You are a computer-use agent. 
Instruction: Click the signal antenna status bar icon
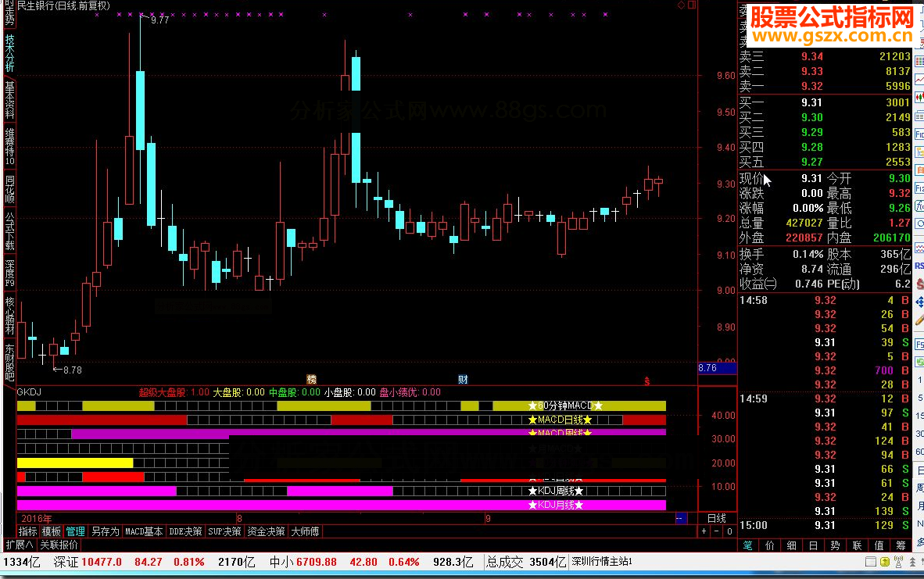[x=899, y=562]
